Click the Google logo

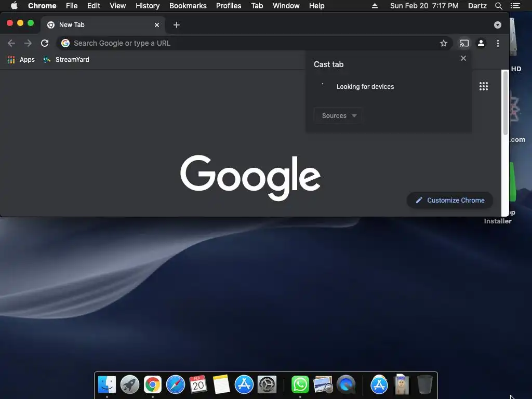click(250, 178)
